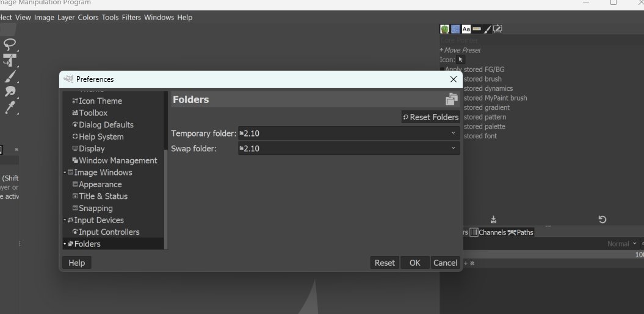Toggle Apply stored FG/BG checkbox

pos(442,70)
